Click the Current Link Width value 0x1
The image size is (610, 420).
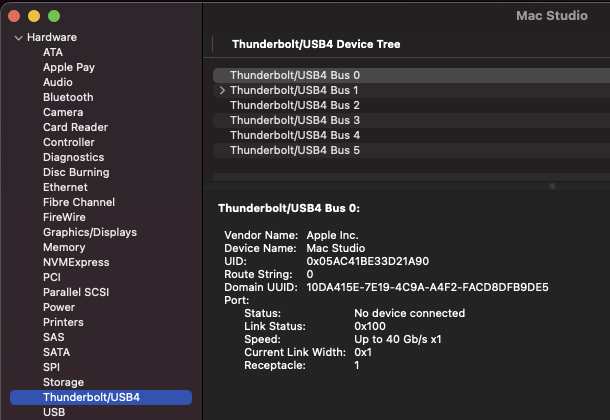click(x=363, y=352)
